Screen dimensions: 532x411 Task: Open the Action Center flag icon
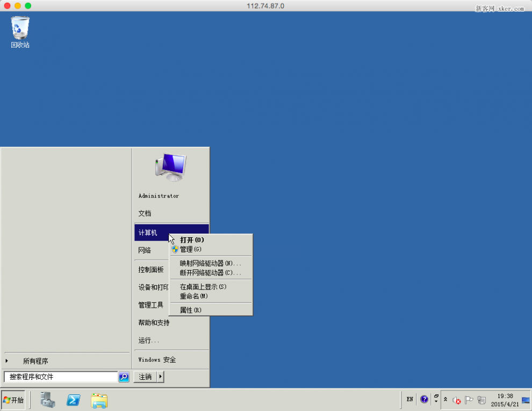point(469,400)
